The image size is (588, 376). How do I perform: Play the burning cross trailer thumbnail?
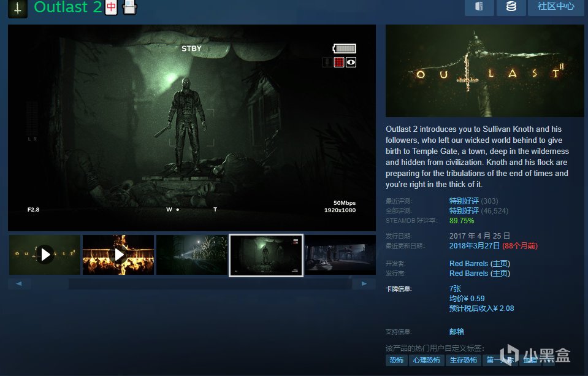pyautogui.click(x=118, y=255)
